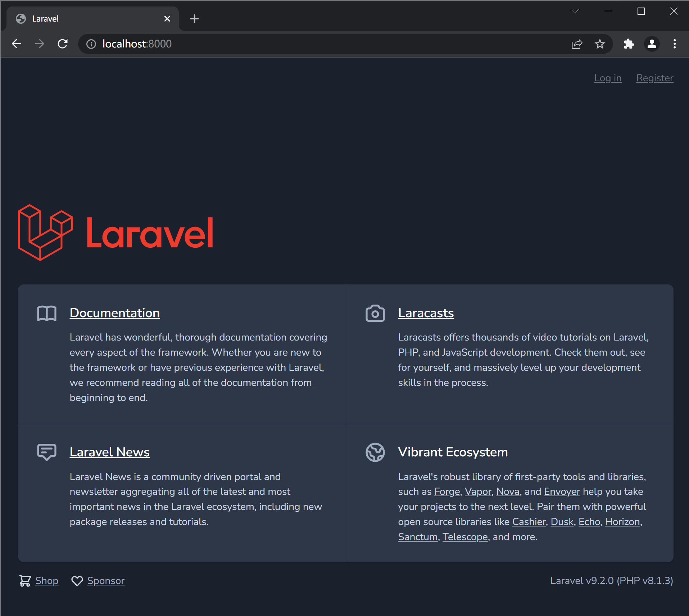
Task: Click the tab's globe favicon
Action: 21,19
